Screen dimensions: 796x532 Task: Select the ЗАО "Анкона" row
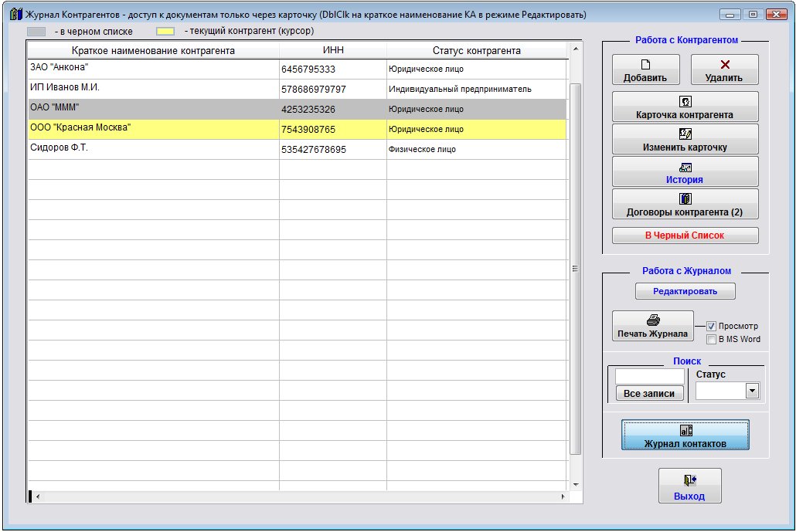[153, 69]
